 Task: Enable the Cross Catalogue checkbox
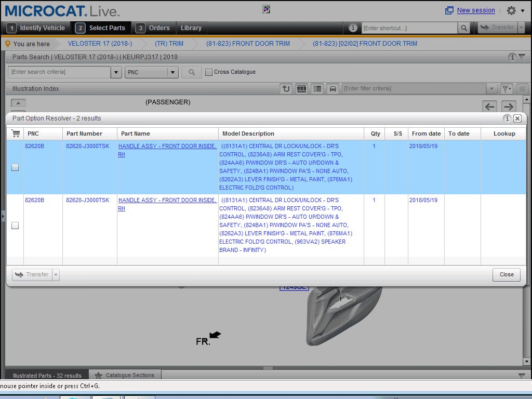209,72
